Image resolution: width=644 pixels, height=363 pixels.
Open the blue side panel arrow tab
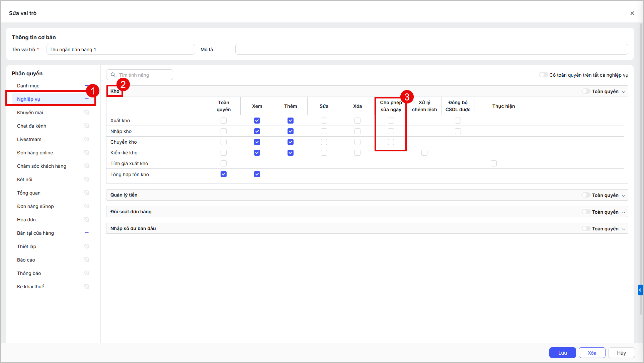[640, 290]
